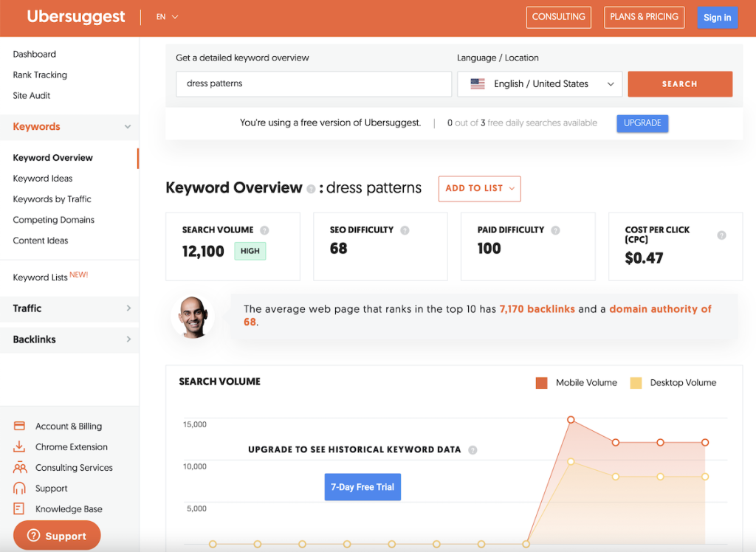Open the English / United States location dropdown
The width and height of the screenshot is (756, 552).
[540, 84]
